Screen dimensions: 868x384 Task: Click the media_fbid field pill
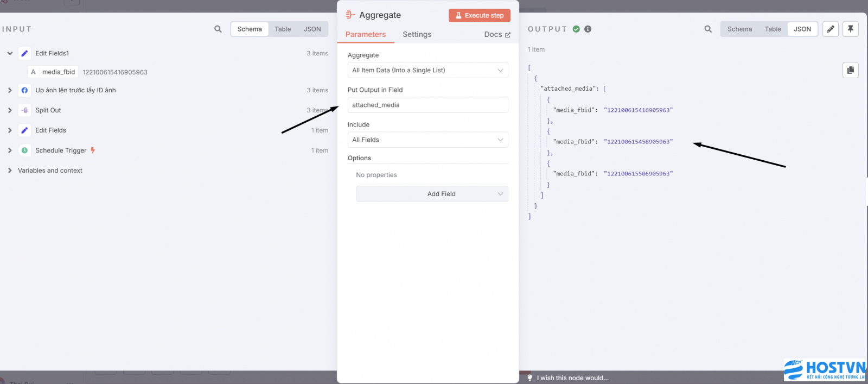[x=53, y=72]
